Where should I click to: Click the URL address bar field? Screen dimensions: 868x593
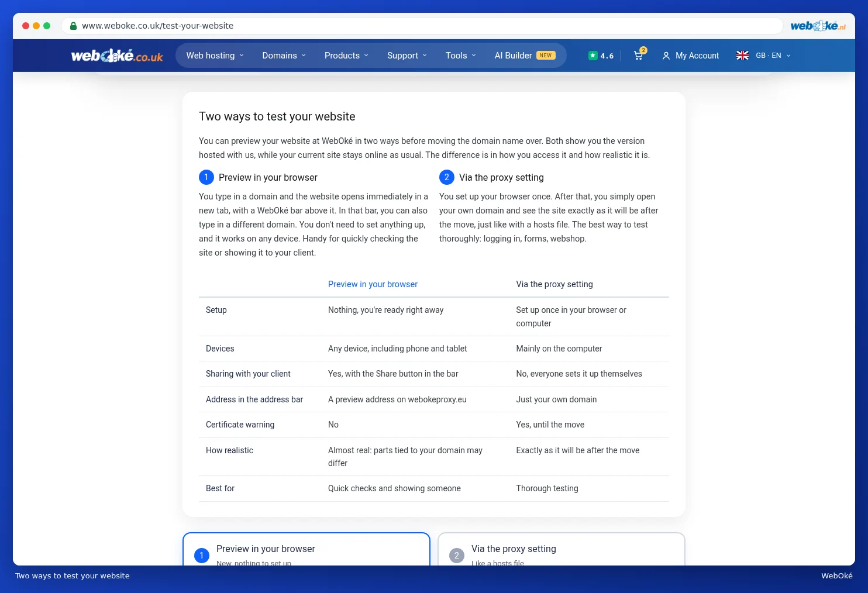tap(422, 26)
